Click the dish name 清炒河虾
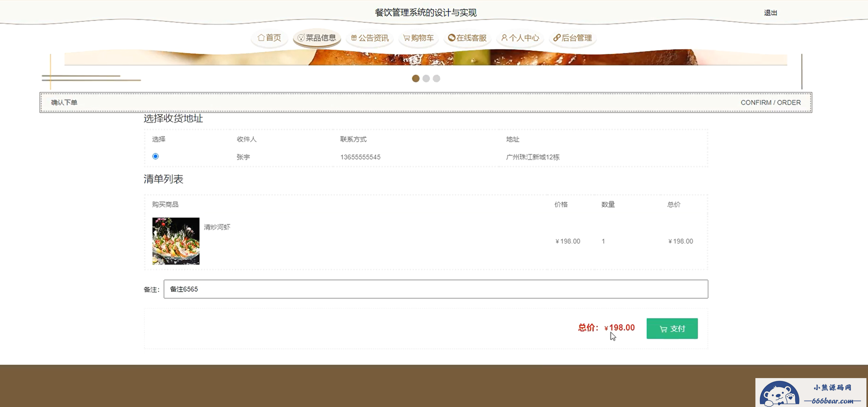 pyautogui.click(x=217, y=227)
